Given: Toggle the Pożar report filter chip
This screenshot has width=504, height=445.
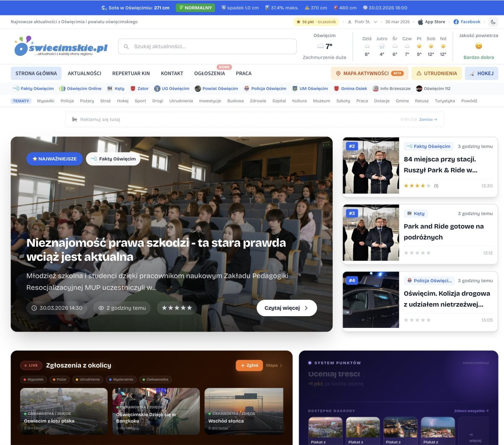Looking at the screenshot, I should 59,380.
